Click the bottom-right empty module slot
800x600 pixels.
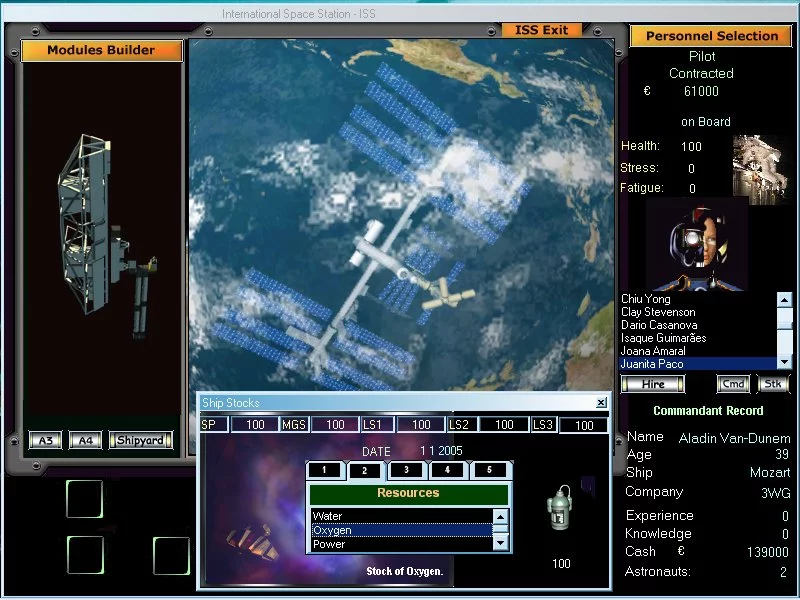[x=171, y=556]
